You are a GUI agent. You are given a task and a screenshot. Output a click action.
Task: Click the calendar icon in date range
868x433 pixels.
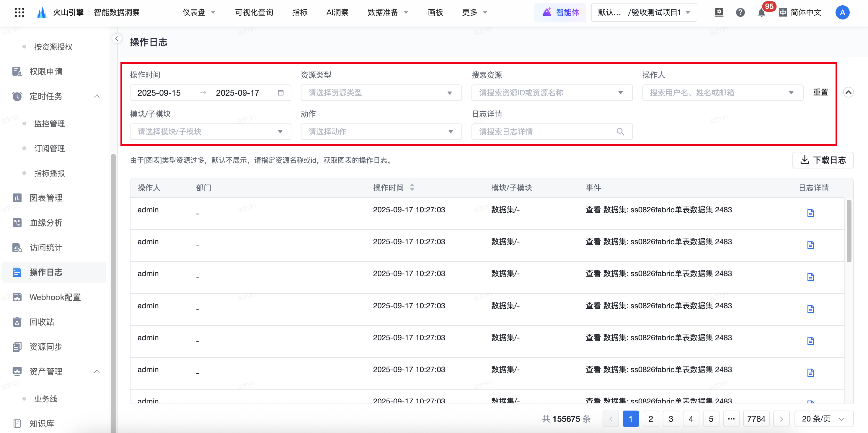pyautogui.click(x=280, y=93)
